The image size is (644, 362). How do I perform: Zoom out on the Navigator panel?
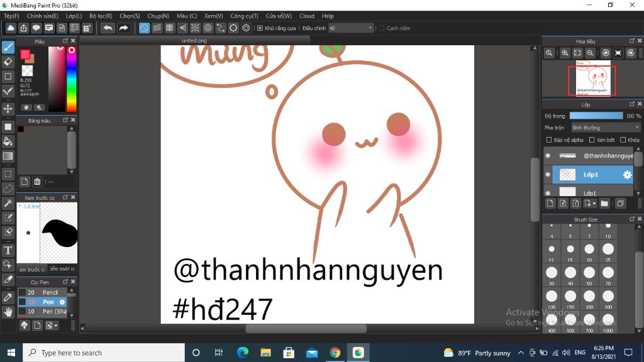590,53
